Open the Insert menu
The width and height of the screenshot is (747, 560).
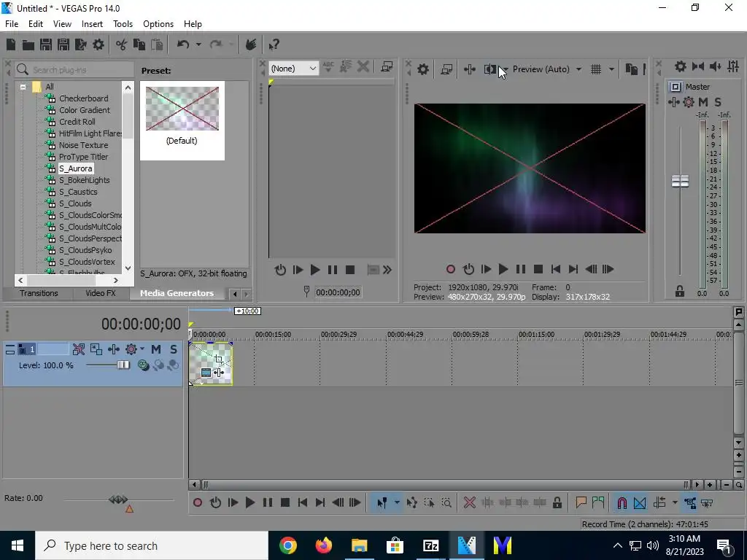click(92, 24)
